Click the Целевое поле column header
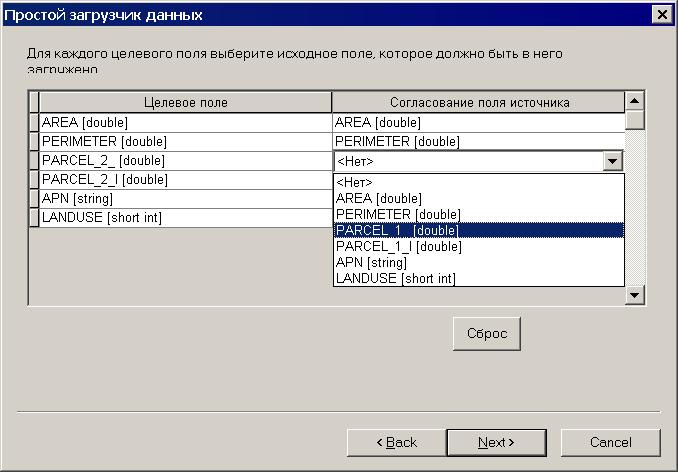Viewport: 678px width, 472px height. pyautogui.click(x=185, y=102)
